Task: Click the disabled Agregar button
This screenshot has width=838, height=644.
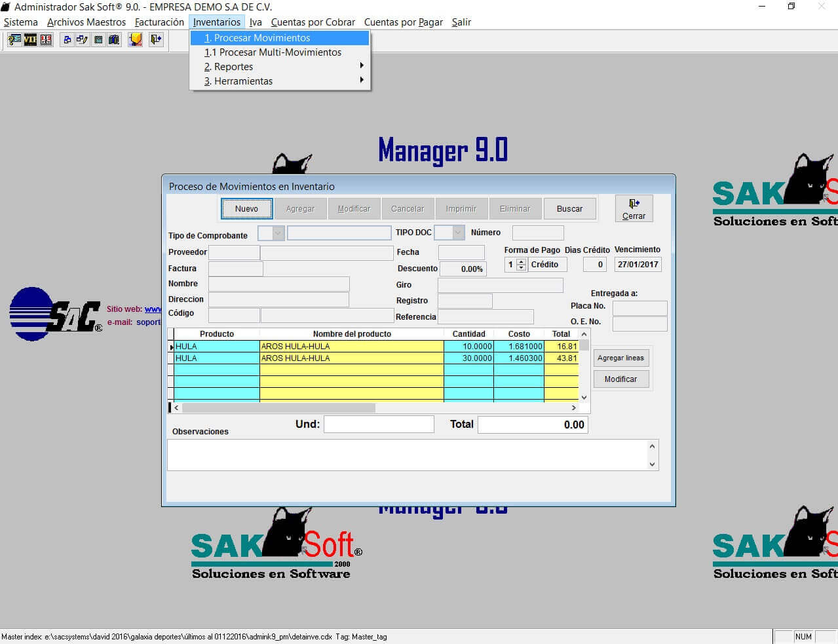Action: [300, 209]
